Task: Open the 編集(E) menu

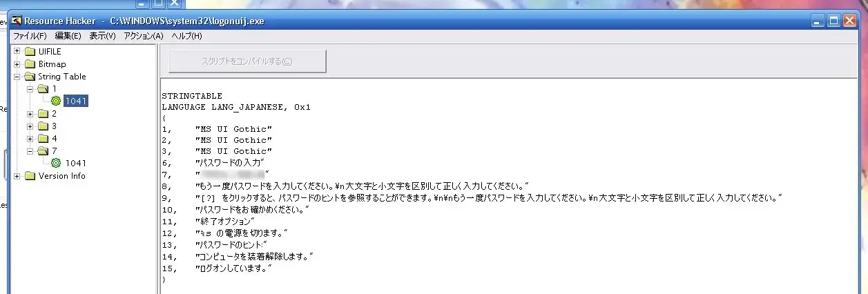Action: click(68, 36)
